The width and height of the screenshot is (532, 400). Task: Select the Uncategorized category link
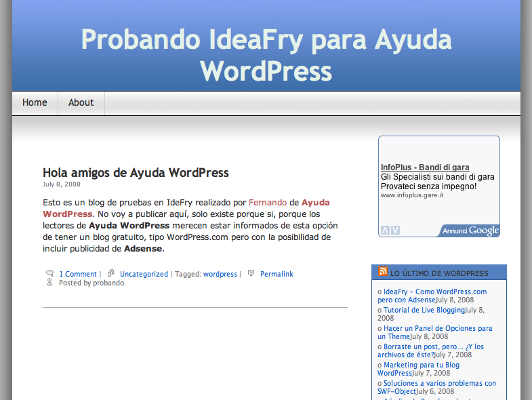[144, 274]
